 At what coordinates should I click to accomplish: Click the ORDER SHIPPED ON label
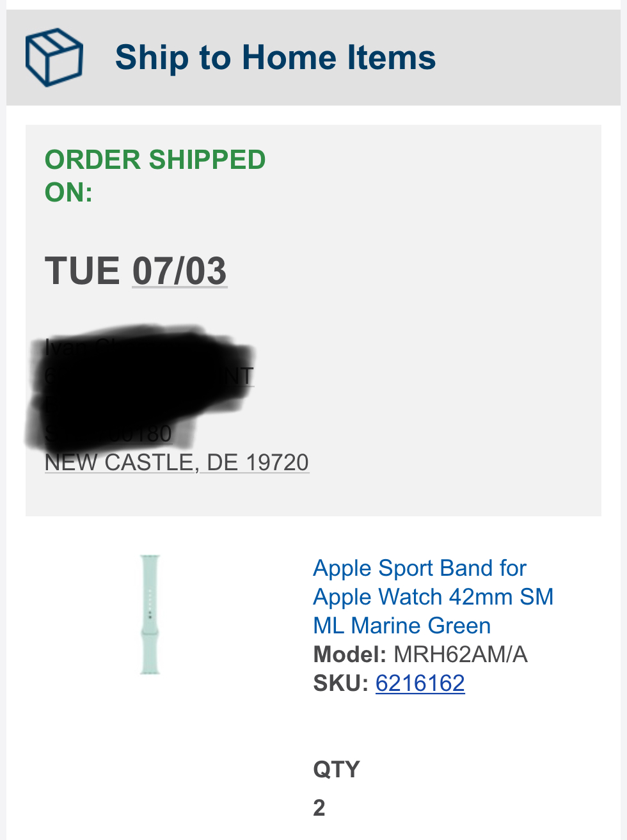pos(155,176)
